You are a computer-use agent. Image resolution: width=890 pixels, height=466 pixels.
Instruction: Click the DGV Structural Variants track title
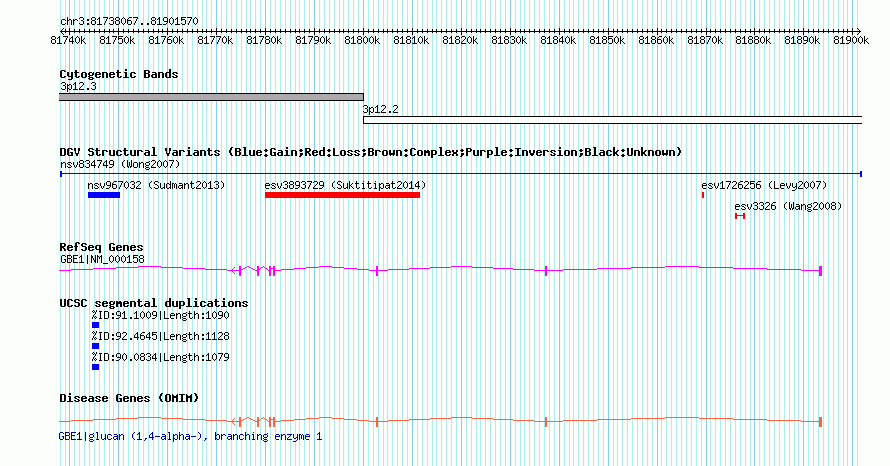(x=371, y=152)
